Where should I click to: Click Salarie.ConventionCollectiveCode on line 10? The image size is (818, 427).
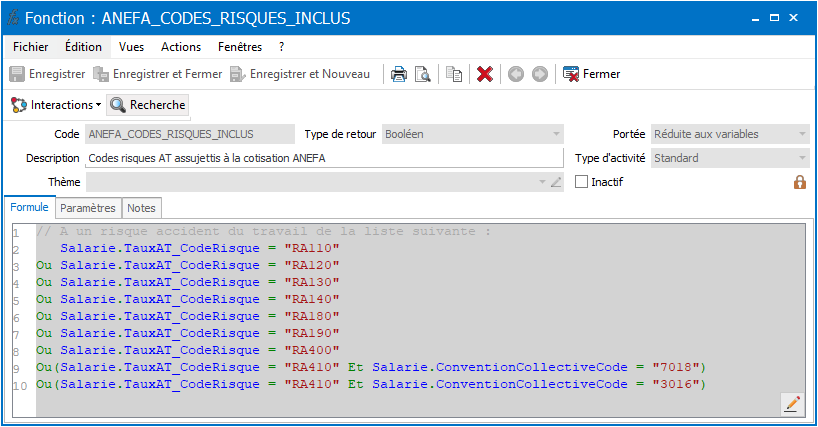tap(500, 384)
